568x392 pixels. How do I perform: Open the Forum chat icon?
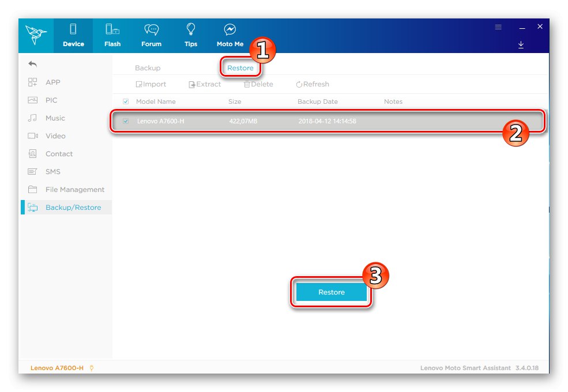click(x=152, y=29)
